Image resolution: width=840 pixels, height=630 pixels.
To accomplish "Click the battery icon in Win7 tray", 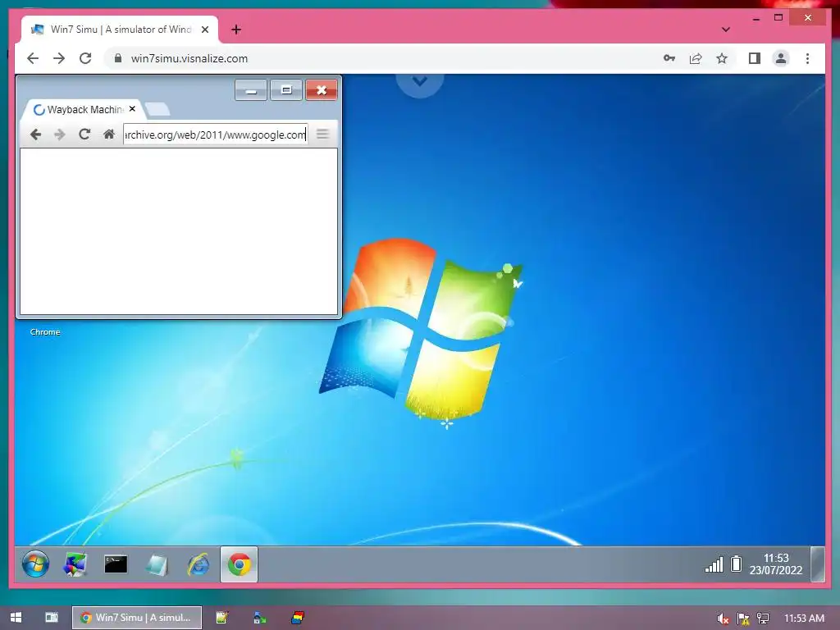I will pyautogui.click(x=737, y=564).
